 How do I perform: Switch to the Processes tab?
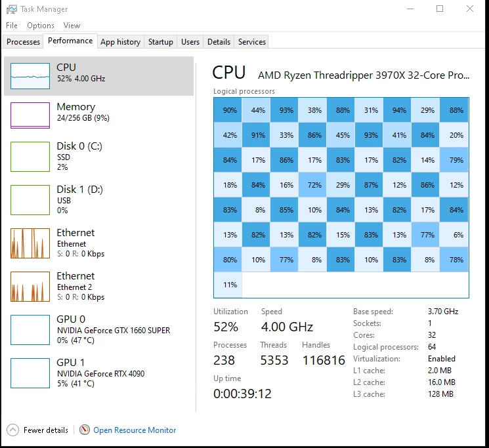click(x=23, y=42)
